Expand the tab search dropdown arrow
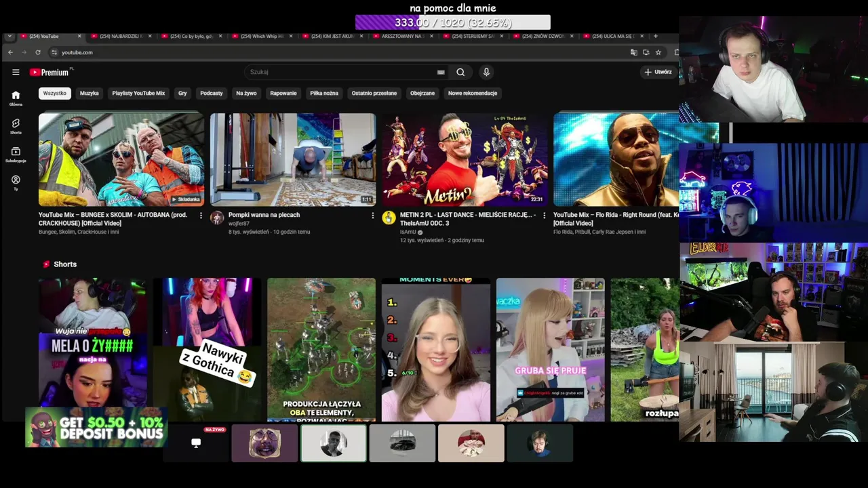 coord(9,36)
